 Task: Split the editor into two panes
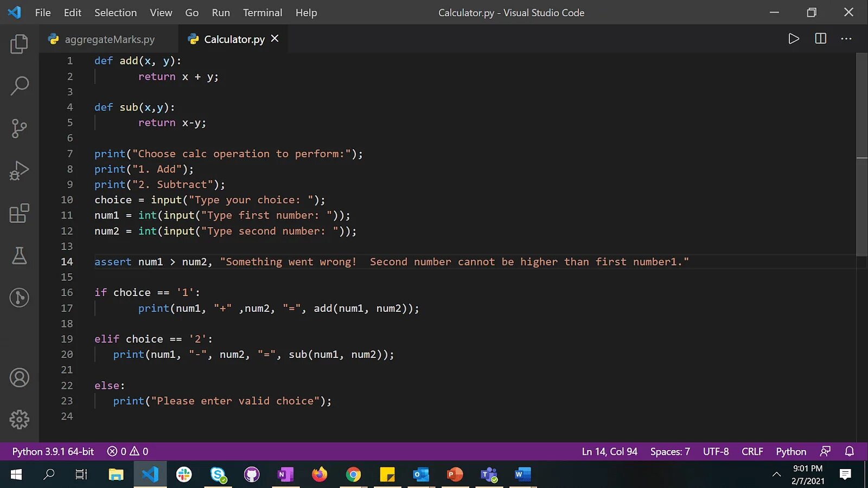click(x=820, y=38)
